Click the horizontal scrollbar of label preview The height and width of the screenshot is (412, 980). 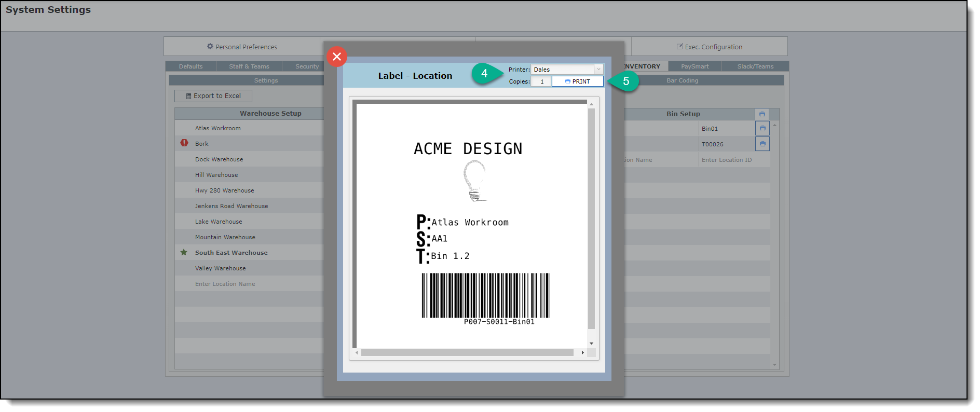pyautogui.click(x=467, y=353)
